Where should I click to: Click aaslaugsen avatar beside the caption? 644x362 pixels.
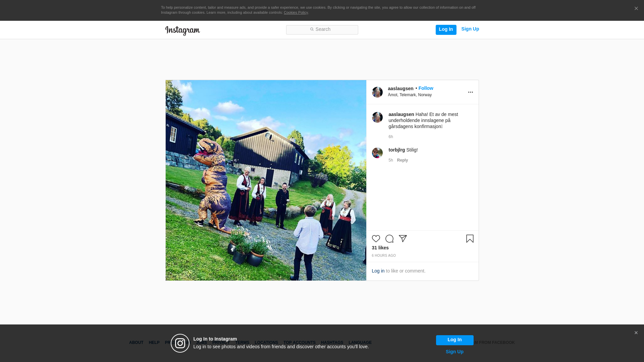(x=377, y=117)
